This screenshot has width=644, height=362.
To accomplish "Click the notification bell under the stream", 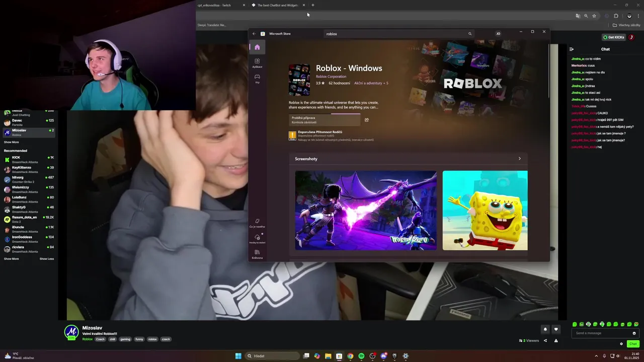I will tap(545, 329).
